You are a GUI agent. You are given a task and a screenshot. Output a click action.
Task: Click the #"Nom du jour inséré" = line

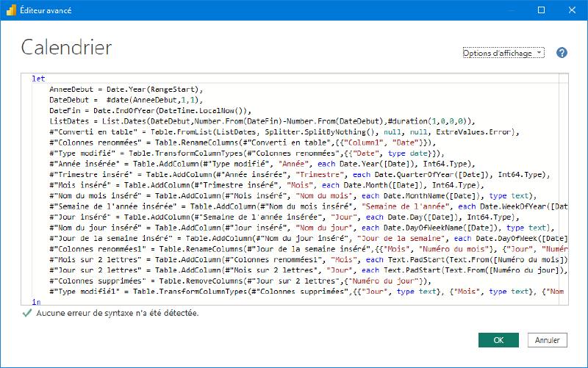(302, 228)
